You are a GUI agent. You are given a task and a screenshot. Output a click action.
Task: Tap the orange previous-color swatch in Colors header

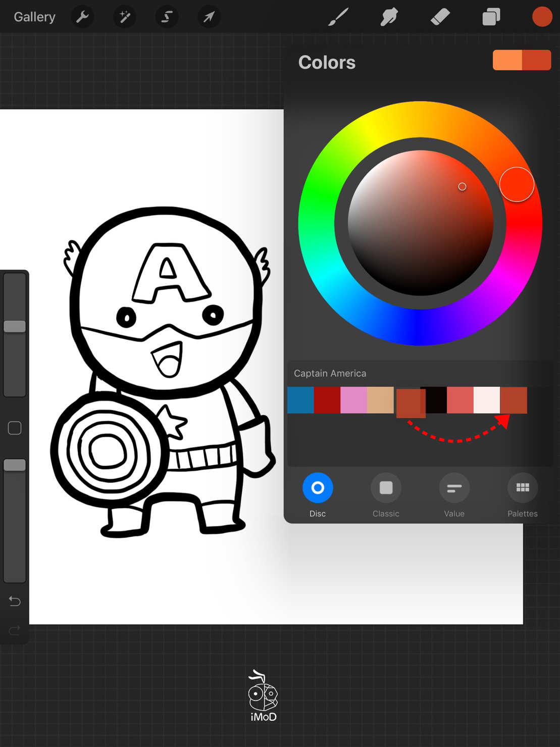pos(507,60)
